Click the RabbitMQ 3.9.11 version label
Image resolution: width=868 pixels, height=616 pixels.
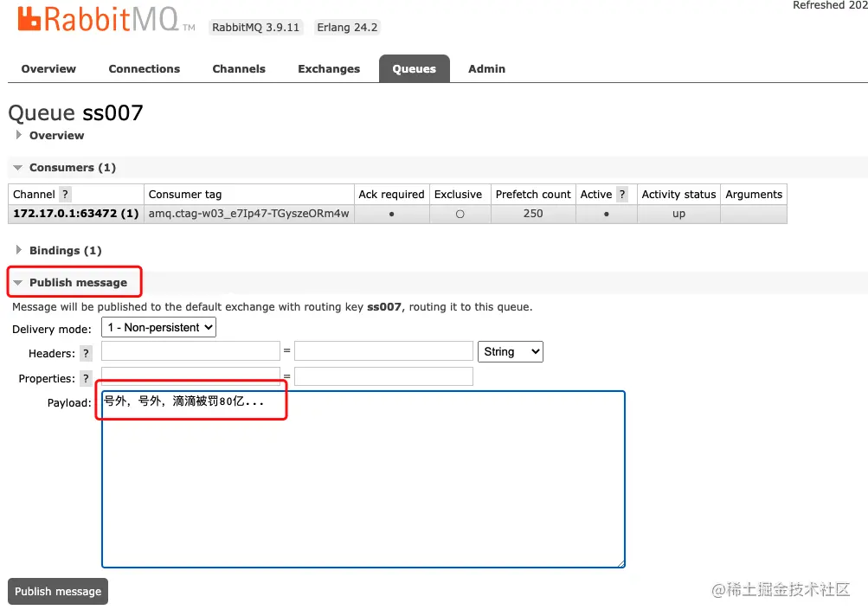pos(256,28)
